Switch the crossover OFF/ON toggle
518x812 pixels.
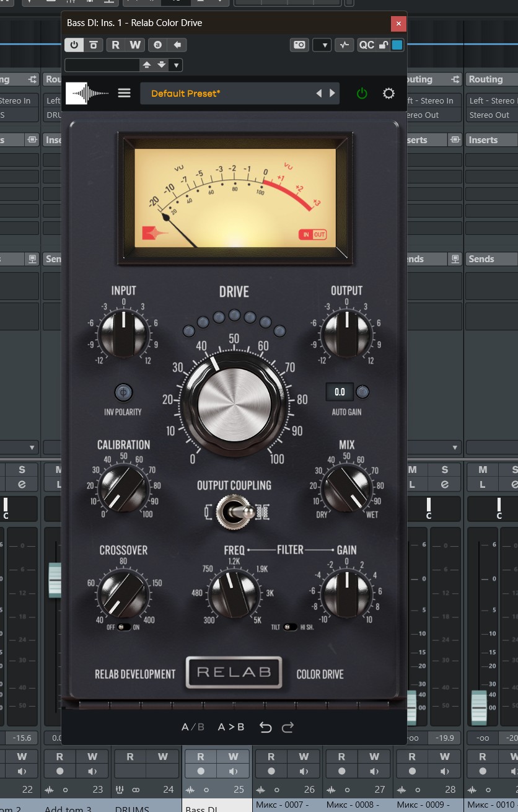[x=124, y=627]
